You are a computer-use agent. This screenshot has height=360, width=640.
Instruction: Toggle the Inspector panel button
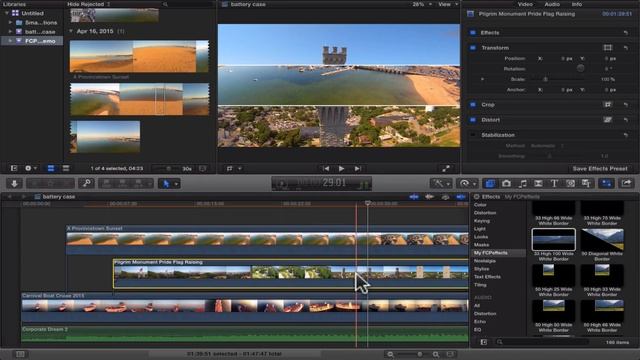pyautogui.click(x=607, y=184)
